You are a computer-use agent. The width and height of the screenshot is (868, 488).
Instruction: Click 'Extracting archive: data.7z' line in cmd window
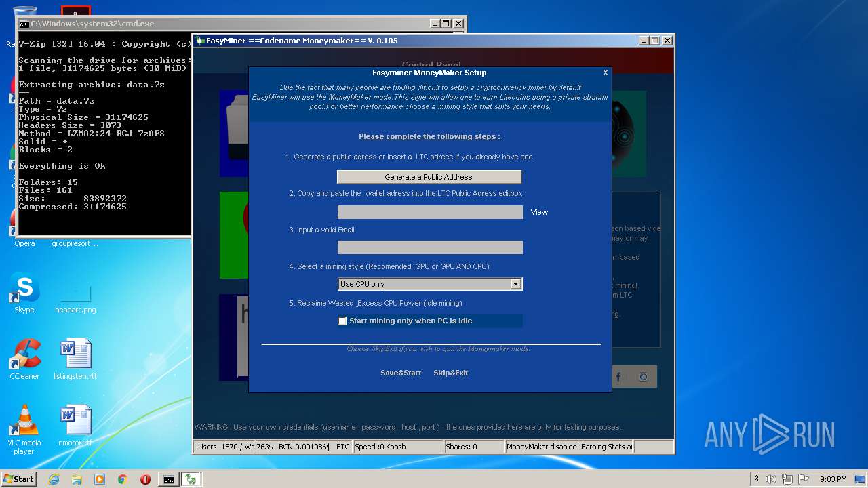(x=92, y=85)
